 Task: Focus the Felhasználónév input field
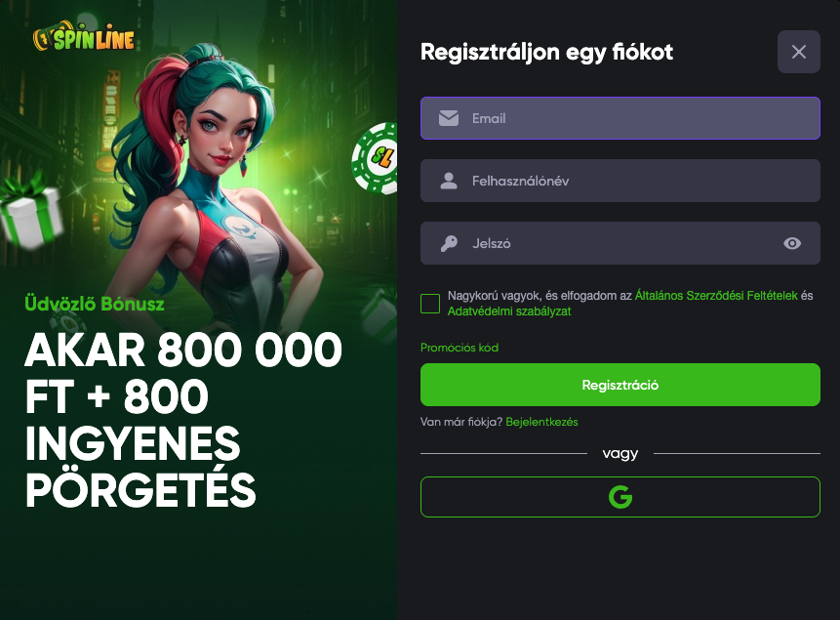[x=620, y=181]
